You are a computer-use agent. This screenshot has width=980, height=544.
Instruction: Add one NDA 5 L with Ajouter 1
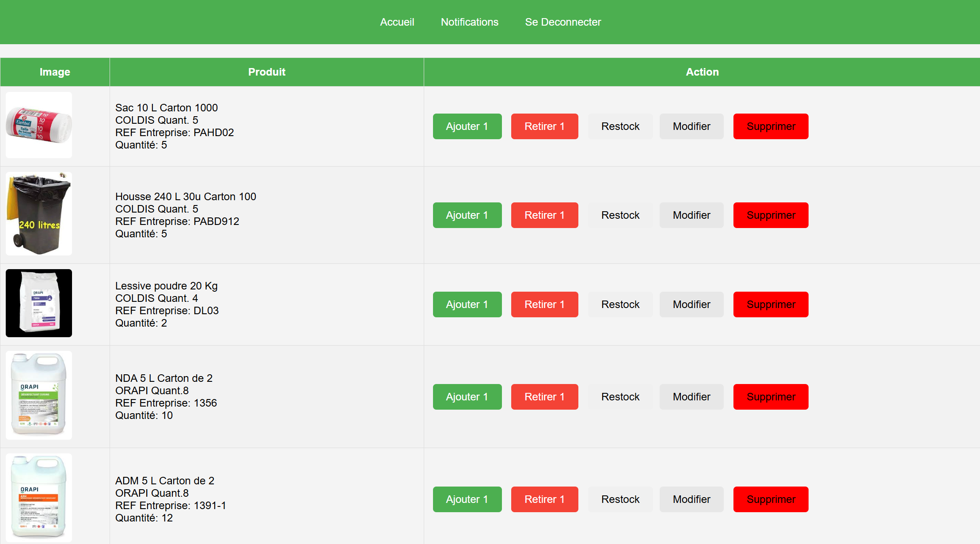click(467, 397)
